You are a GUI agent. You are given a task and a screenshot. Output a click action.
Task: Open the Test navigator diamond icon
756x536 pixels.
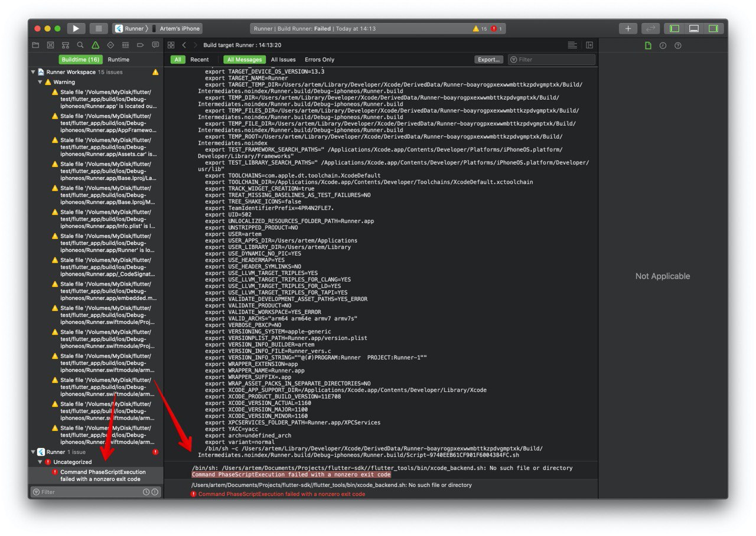coord(110,45)
